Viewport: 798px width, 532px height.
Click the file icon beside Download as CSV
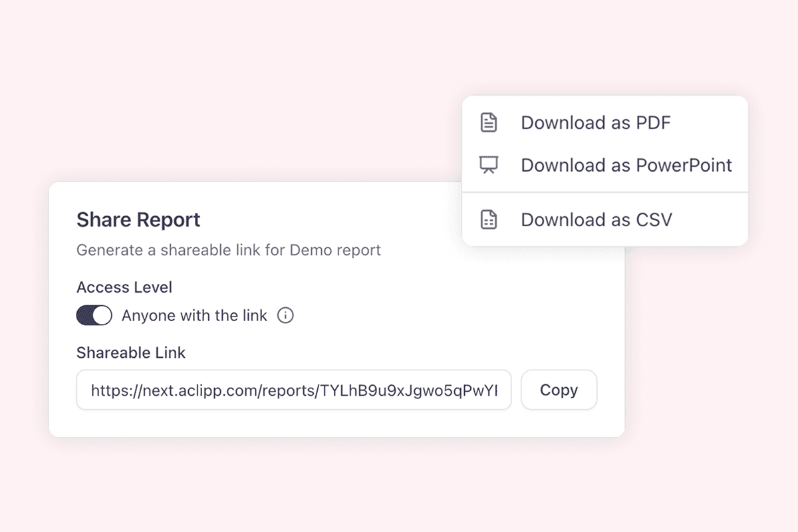pos(488,219)
